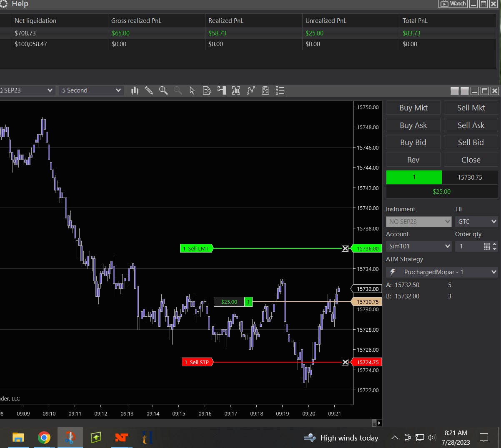Open the Drawing Tools pencil icon

tap(149, 90)
